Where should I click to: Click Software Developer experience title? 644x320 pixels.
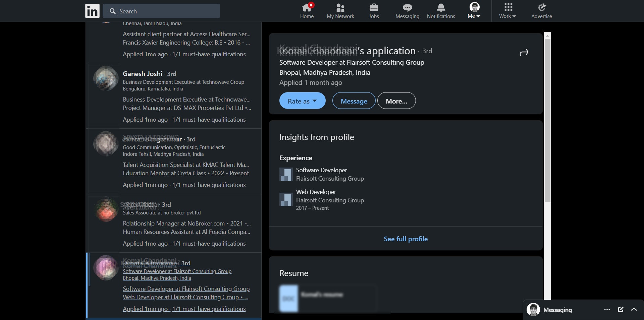coord(321,170)
